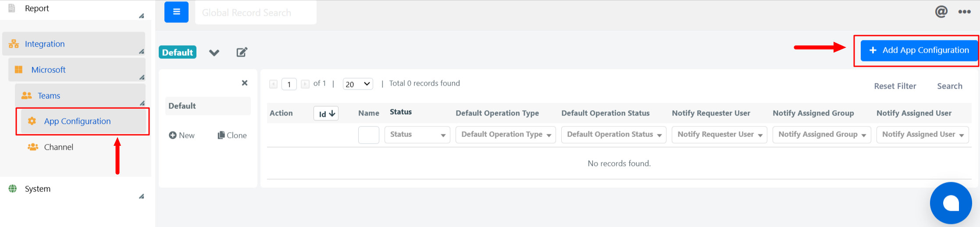Click the Integration network icon
This screenshot has height=227, width=980.
[14, 44]
